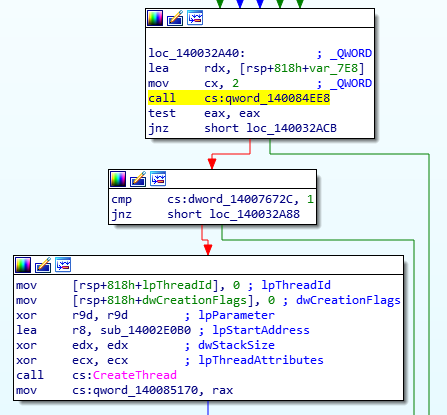Click lpThreadAttributes comment

click(261, 360)
